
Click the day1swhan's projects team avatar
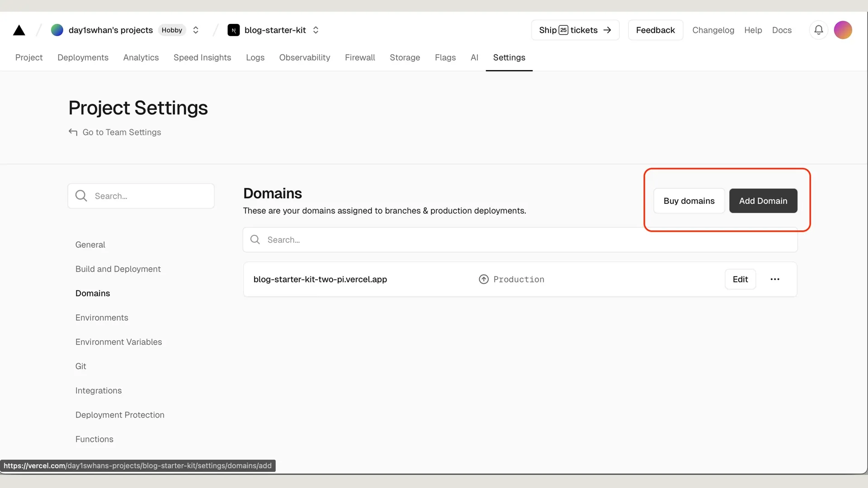point(57,30)
